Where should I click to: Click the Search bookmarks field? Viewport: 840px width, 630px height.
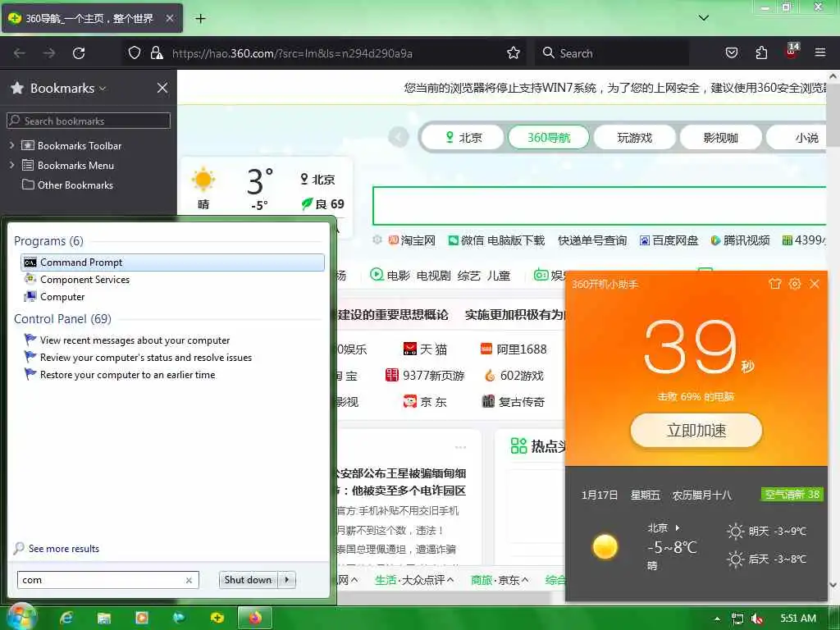pyautogui.click(x=89, y=121)
